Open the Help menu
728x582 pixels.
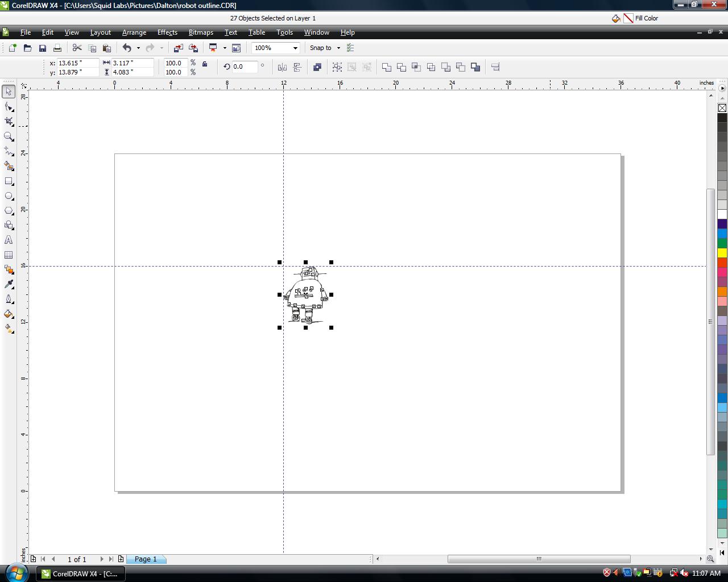point(348,32)
